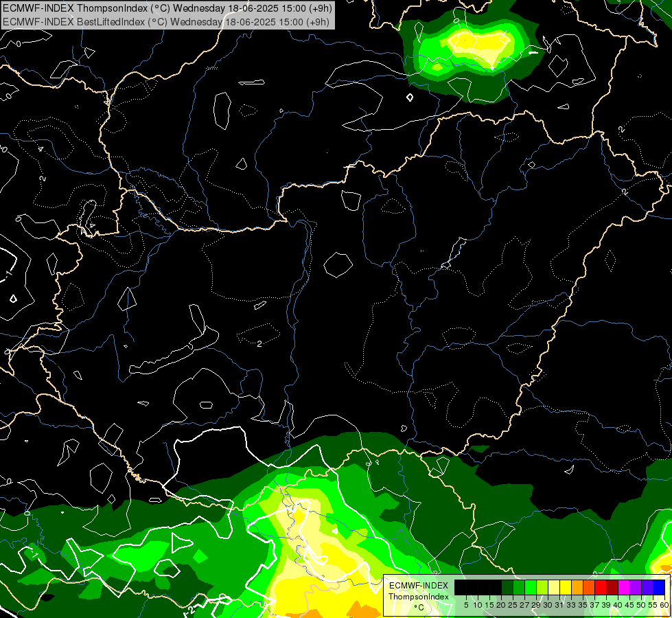Click legend tick value 29
The image size is (672, 618).
coord(537,605)
